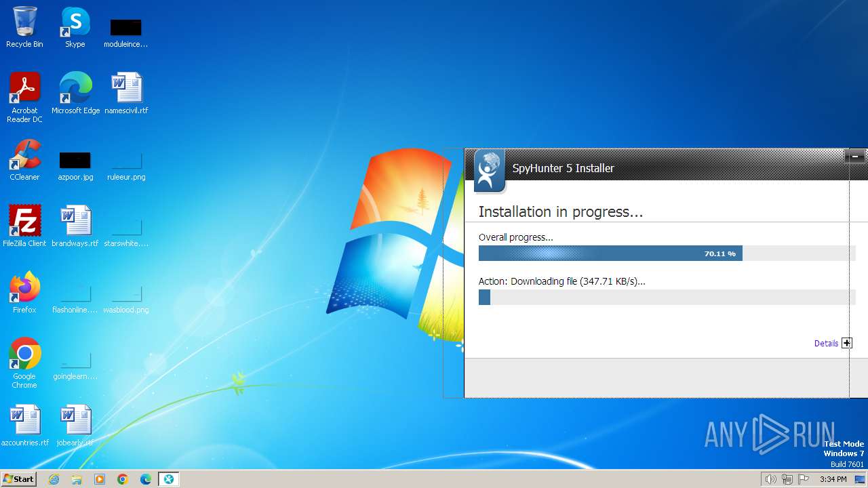Open Chrome from the taskbar
868x488 pixels.
click(x=123, y=479)
